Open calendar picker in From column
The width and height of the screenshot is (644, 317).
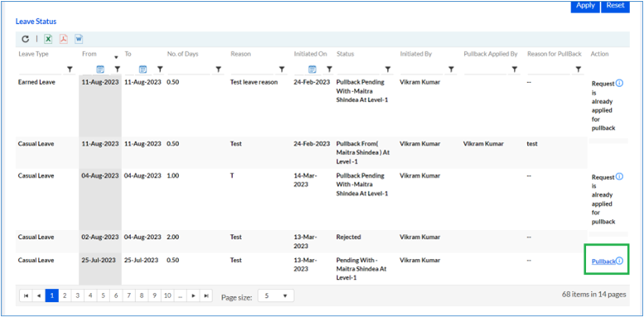click(x=100, y=69)
